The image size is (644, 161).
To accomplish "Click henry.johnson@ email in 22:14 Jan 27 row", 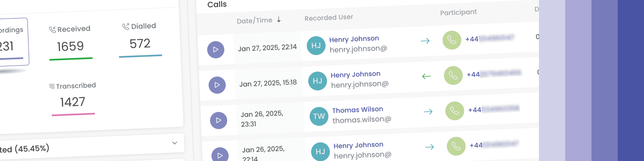I will click(x=358, y=49).
